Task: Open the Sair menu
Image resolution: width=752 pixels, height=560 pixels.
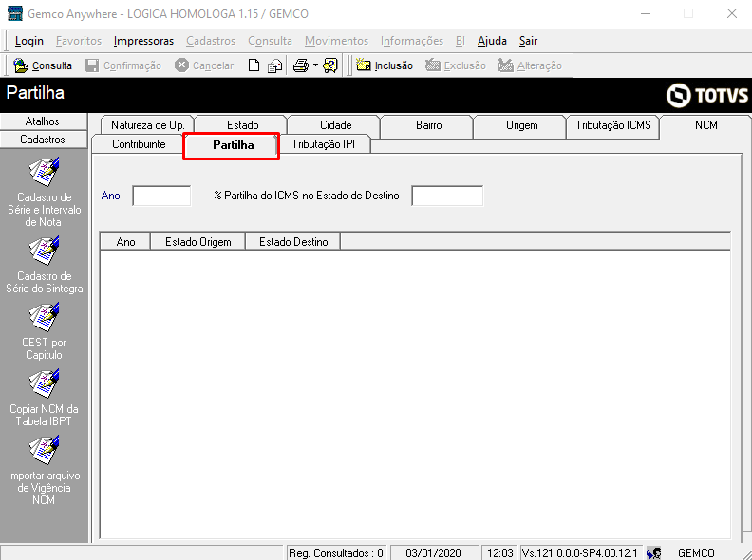Action: [x=528, y=41]
